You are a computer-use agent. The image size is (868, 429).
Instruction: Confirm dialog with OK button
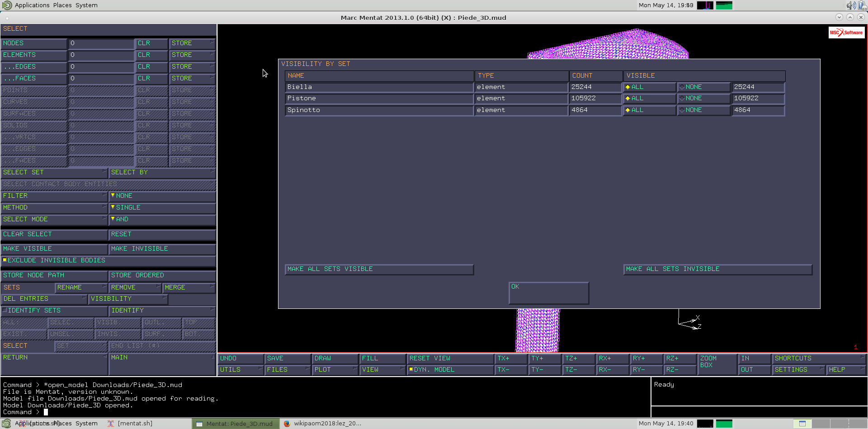tap(549, 293)
